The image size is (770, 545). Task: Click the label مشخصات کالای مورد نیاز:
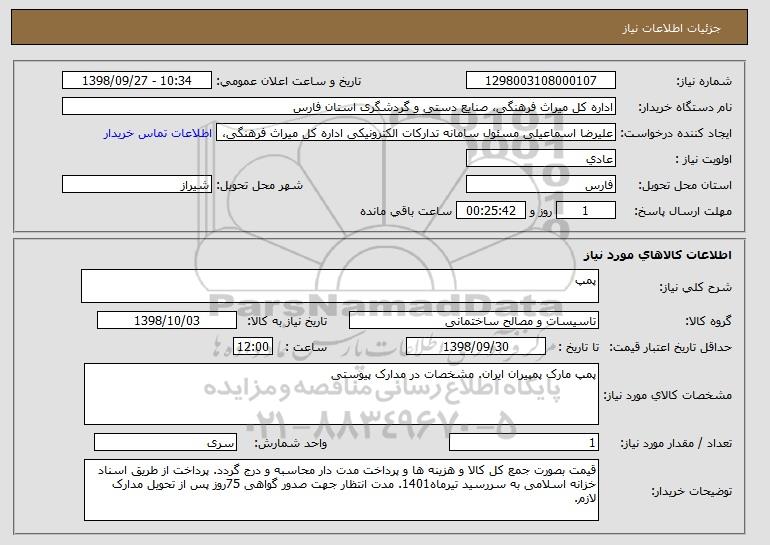tap(667, 395)
